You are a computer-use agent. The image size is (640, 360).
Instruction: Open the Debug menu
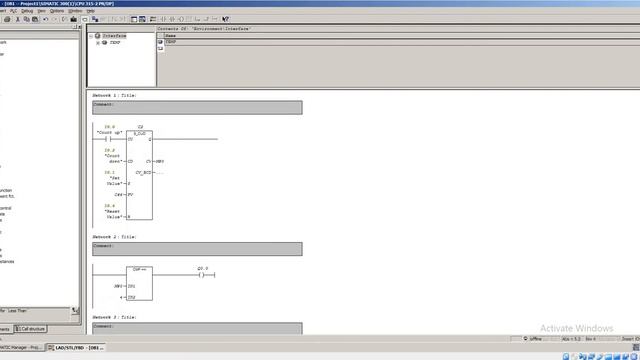tap(27, 11)
